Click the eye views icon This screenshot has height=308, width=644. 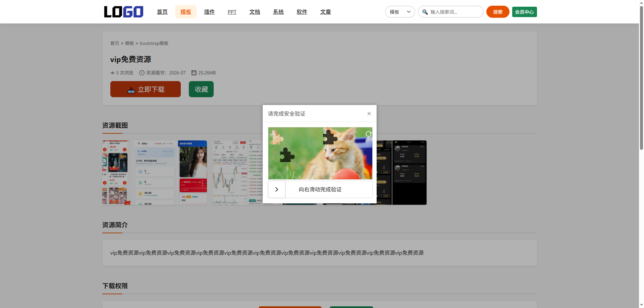[x=112, y=73]
